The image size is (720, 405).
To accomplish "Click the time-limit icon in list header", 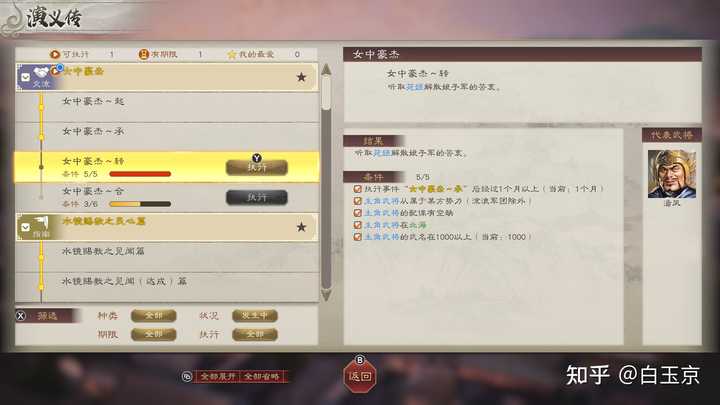I will coord(144,54).
